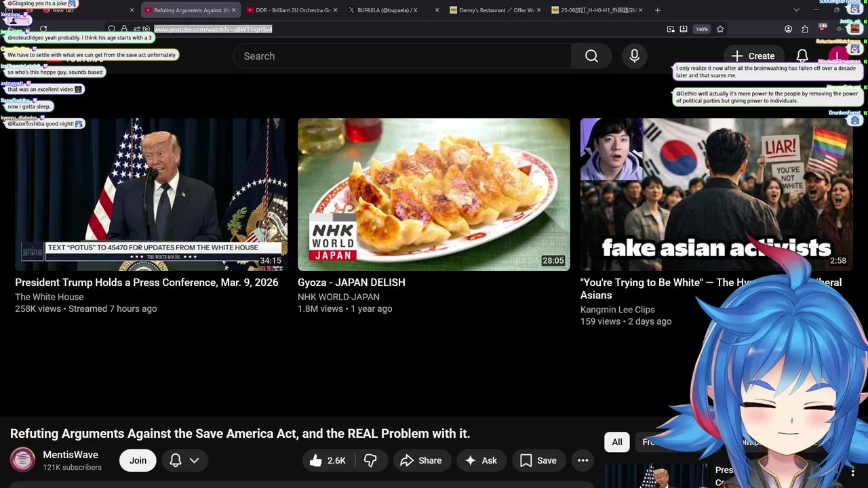Dislike the video with the thumbs-down icon
This screenshot has height=488, width=868.
coord(370,460)
